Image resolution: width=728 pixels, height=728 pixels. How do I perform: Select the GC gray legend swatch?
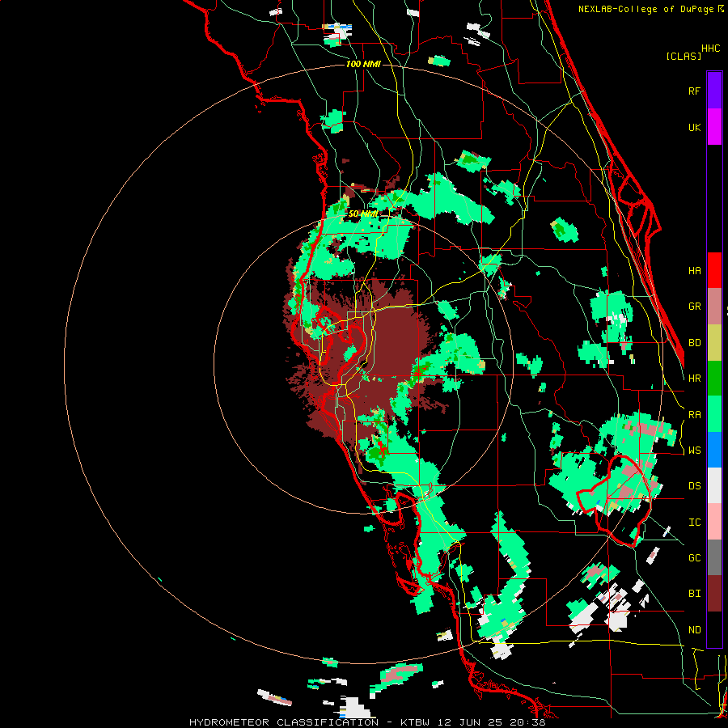[714, 557]
